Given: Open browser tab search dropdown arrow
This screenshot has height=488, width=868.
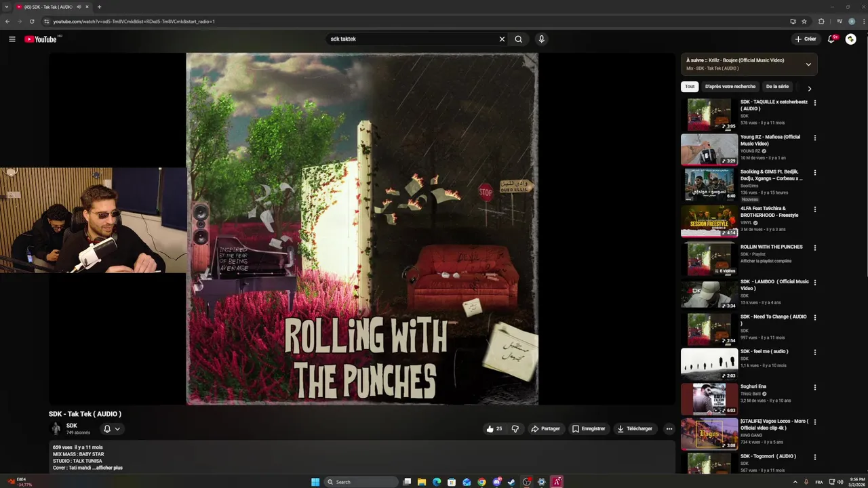Looking at the screenshot, I should pos(7,7).
